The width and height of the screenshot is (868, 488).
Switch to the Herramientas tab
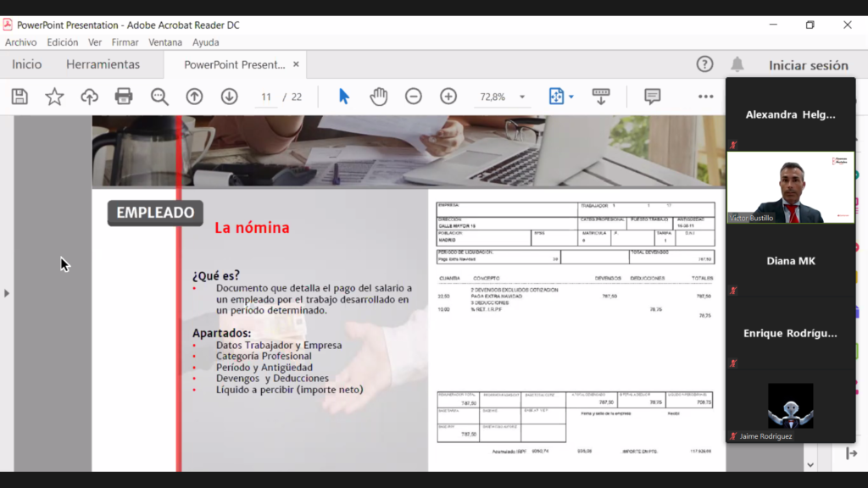103,64
